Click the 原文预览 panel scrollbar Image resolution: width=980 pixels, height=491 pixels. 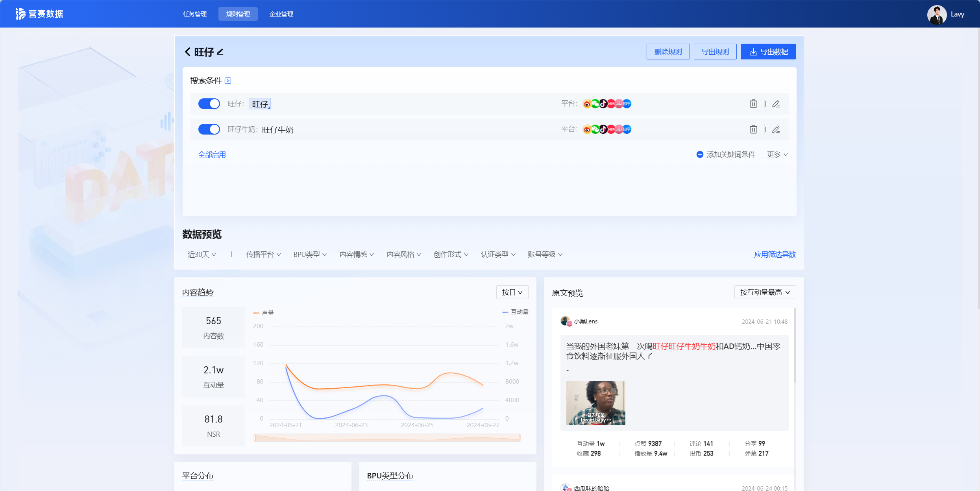point(795,345)
